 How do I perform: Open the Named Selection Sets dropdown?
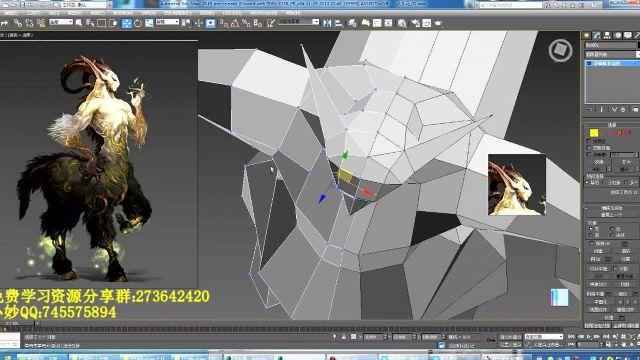point(298,22)
